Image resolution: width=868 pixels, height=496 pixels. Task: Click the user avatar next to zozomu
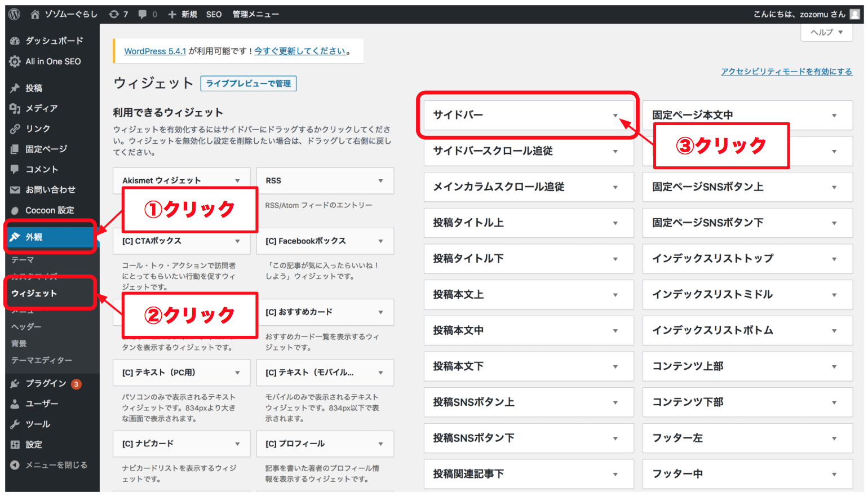(x=854, y=14)
